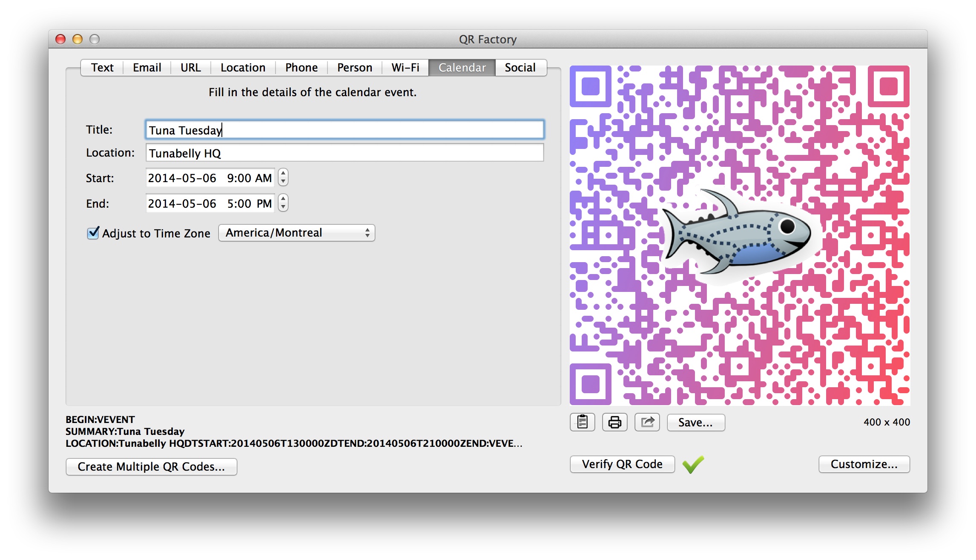Click Create Multiple QR Codes

pyautogui.click(x=152, y=466)
